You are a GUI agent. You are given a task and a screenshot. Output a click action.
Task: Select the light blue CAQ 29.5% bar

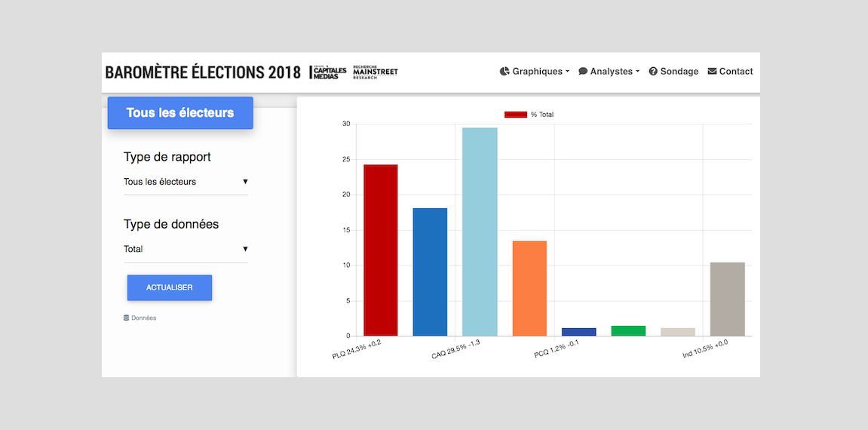pos(480,232)
